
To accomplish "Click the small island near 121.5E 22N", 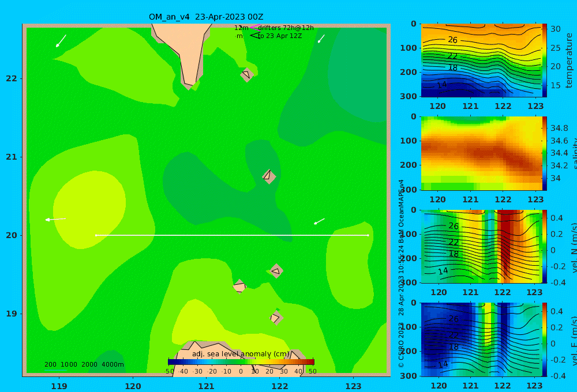I will point(246,74).
